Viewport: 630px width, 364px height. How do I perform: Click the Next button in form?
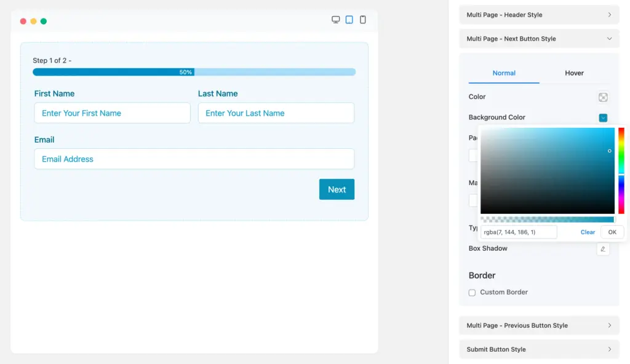pyautogui.click(x=337, y=189)
